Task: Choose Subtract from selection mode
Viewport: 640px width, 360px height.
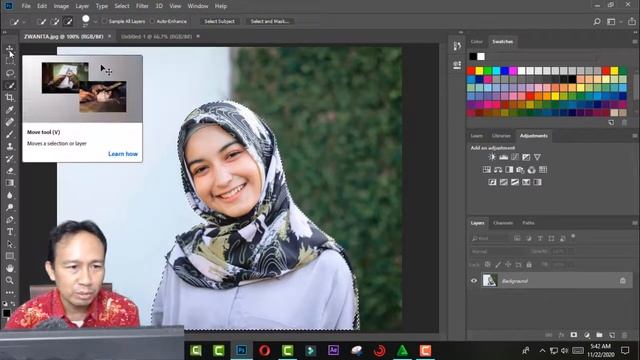Action: 68,21
